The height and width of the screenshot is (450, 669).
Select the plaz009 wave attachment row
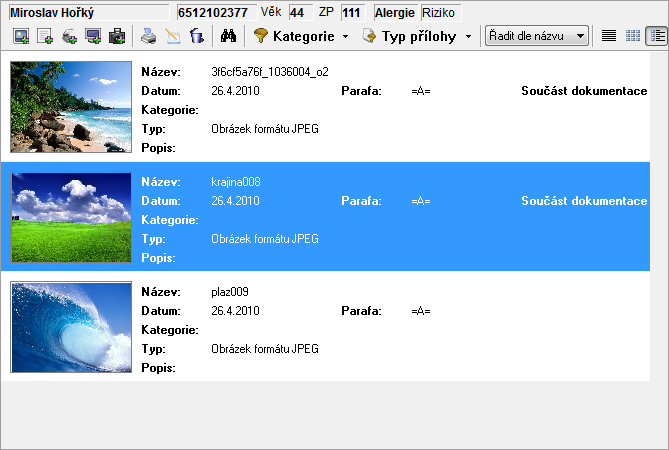click(x=400, y=326)
